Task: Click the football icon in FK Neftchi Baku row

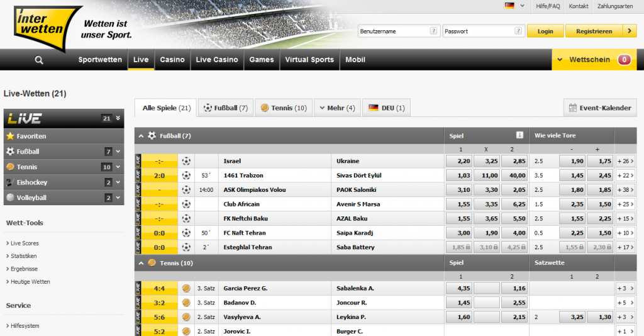Action: [186, 218]
